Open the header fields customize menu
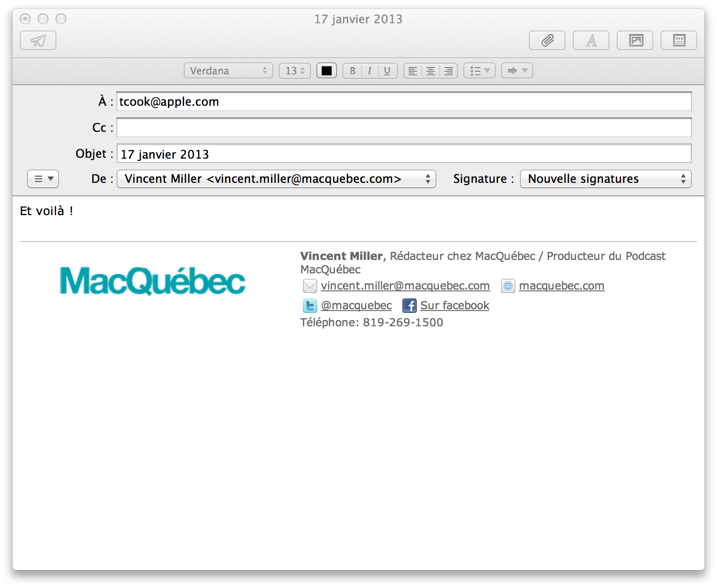The height and width of the screenshot is (588, 717). coord(43,179)
